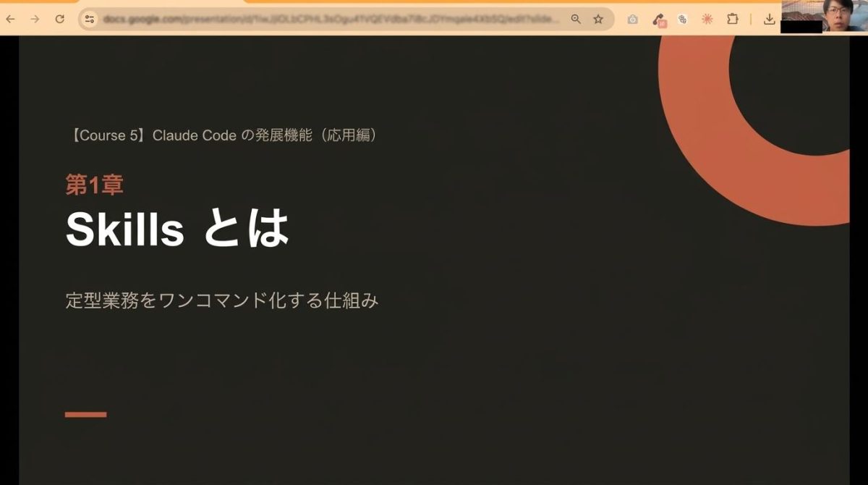
Task: Click the camera screenshot extension icon
Action: coord(633,20)
